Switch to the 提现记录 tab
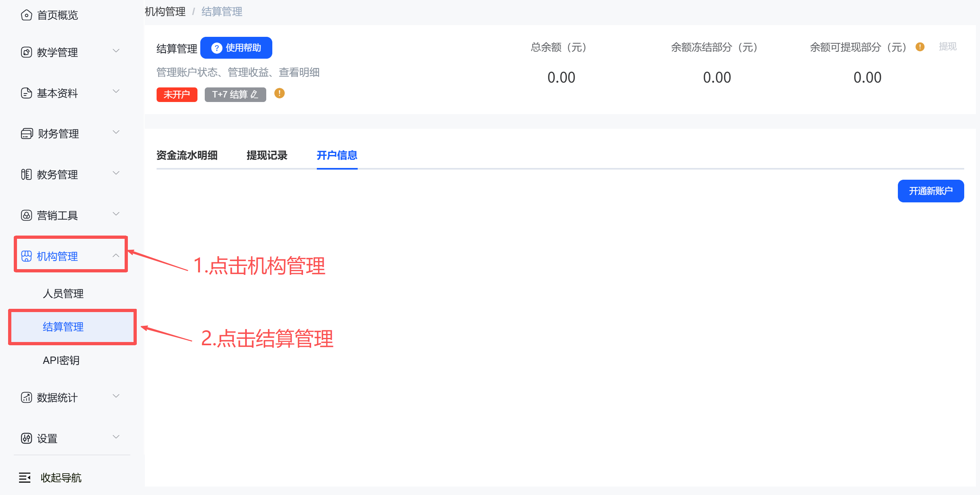This screenshot has height=495, width=980. (x=267, y=155)
